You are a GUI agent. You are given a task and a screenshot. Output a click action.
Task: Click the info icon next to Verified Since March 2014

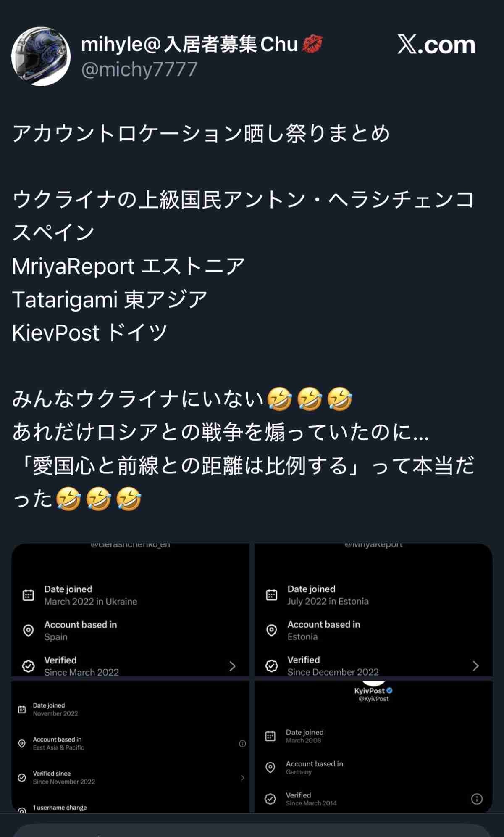[x=477, y=799]
